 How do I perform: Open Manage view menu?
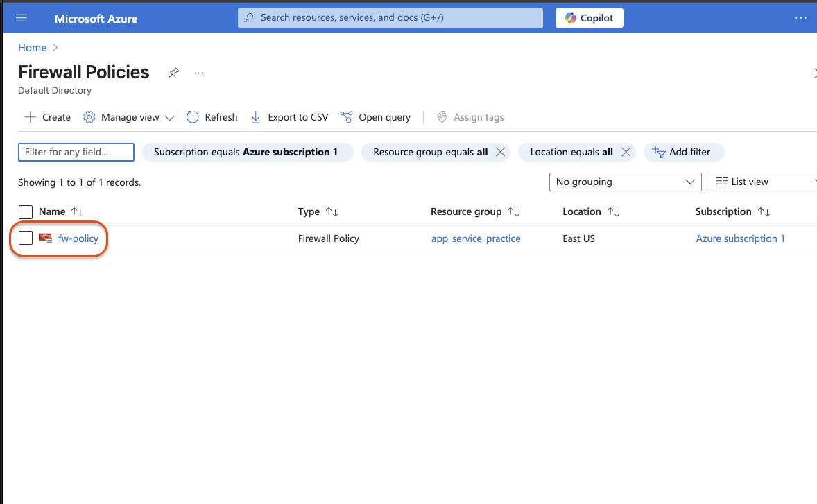[128, 117]
